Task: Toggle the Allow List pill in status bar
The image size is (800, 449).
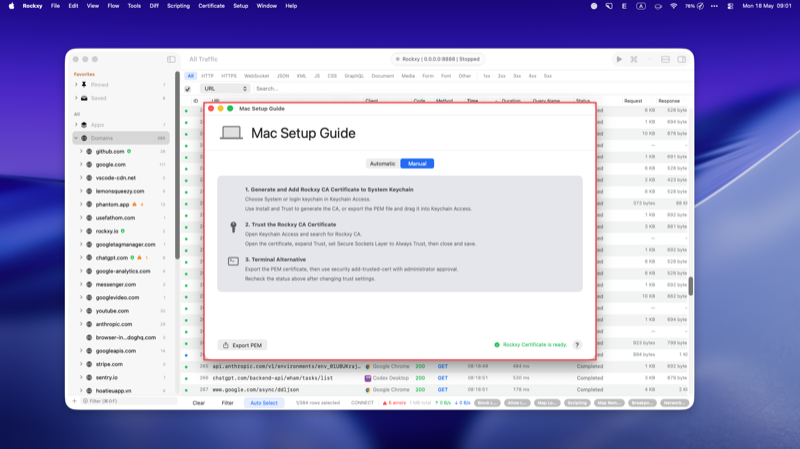Action: (517, 403)
